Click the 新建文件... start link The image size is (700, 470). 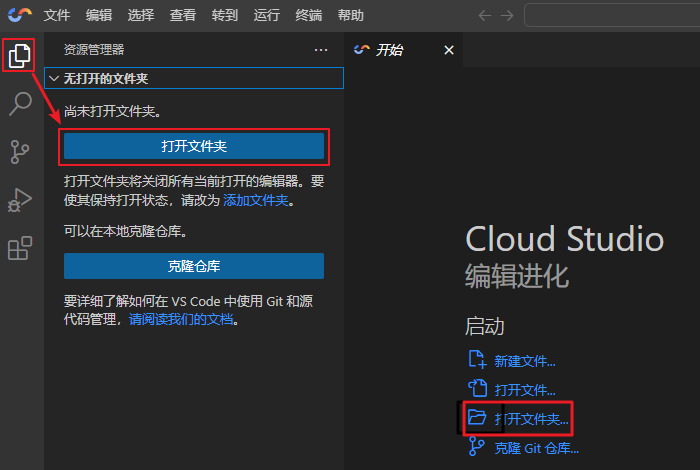point(525,361)
